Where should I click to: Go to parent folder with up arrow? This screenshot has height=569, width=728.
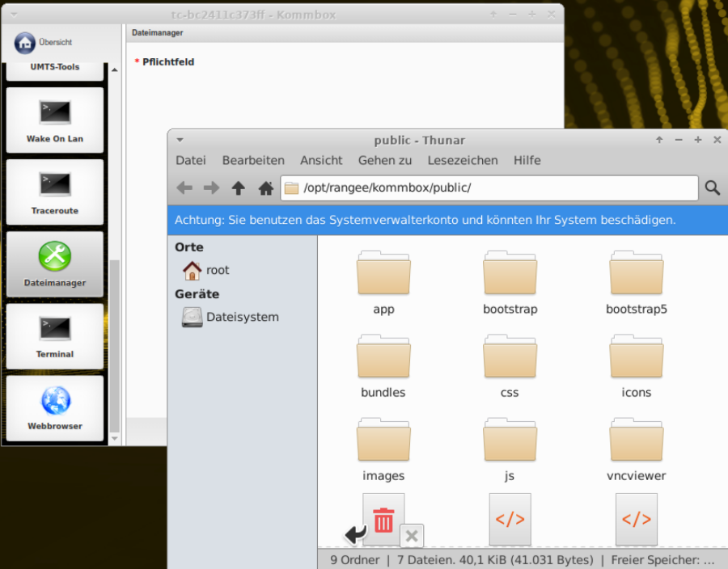pos(238,188)
